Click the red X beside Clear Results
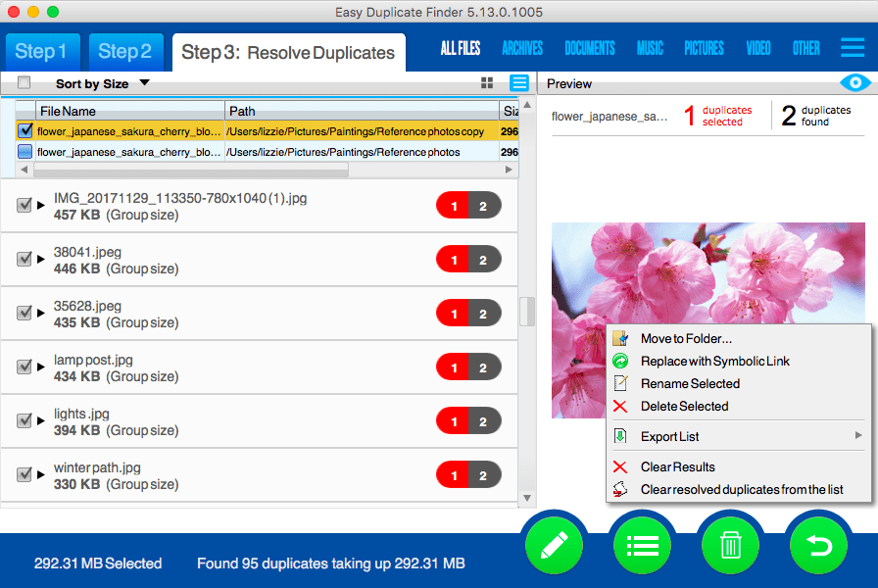The height and width of the screenshot is (588, 878). click(620, 466)
